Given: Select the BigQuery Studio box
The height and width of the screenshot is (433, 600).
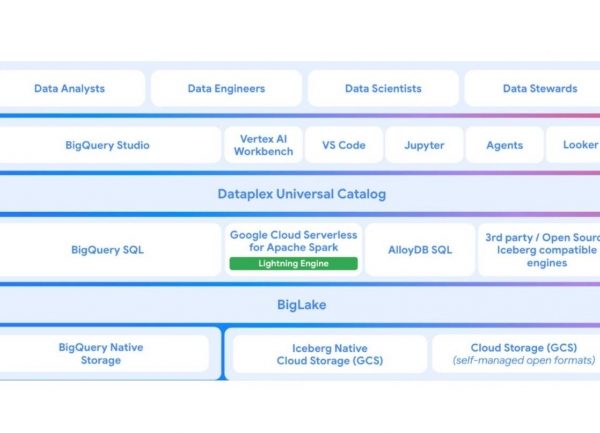Looking at the screenshot, I should pos(109,145).
